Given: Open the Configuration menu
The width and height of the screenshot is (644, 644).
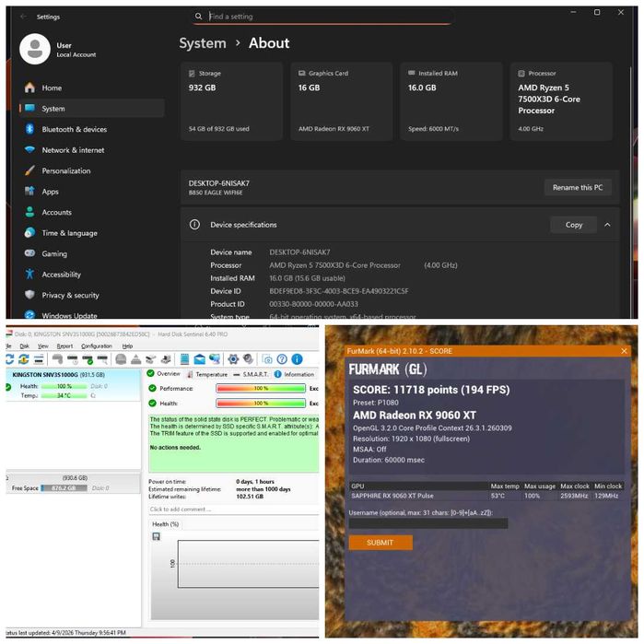Looking at the screenshot, I should (x=97, y=346).
